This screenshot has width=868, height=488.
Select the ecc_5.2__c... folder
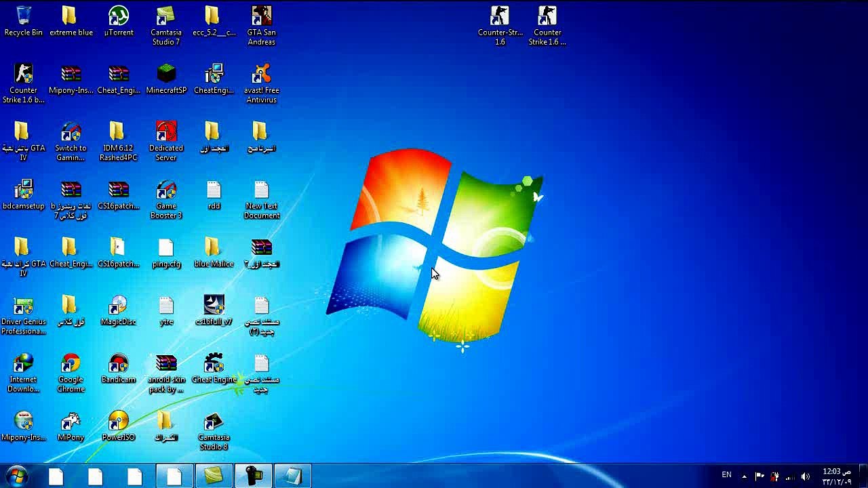point(214,21)
